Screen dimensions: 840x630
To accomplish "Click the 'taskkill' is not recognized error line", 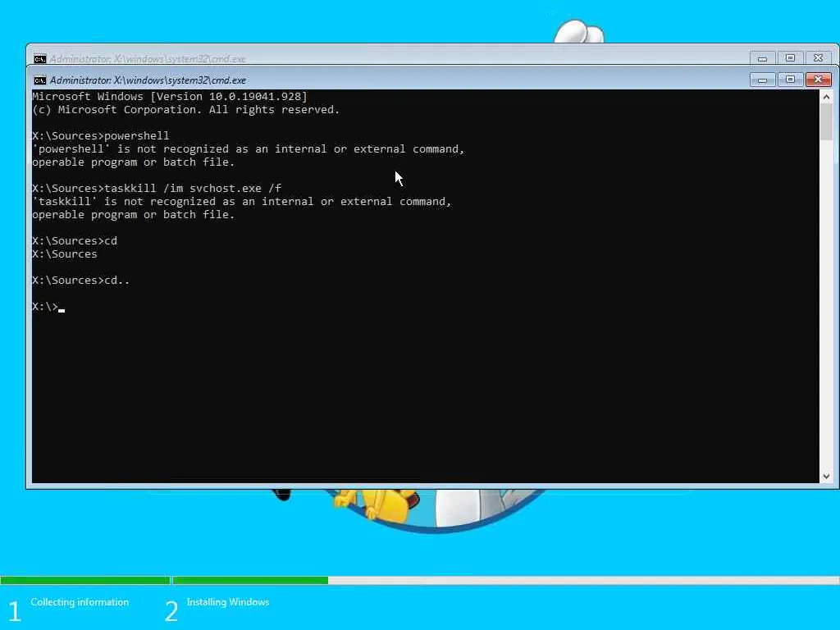I will coord(242,202).
